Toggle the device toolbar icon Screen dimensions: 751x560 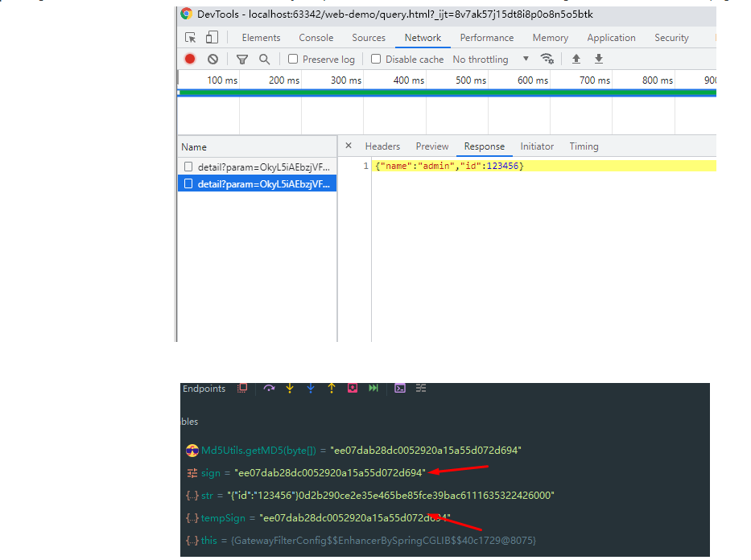212,37
